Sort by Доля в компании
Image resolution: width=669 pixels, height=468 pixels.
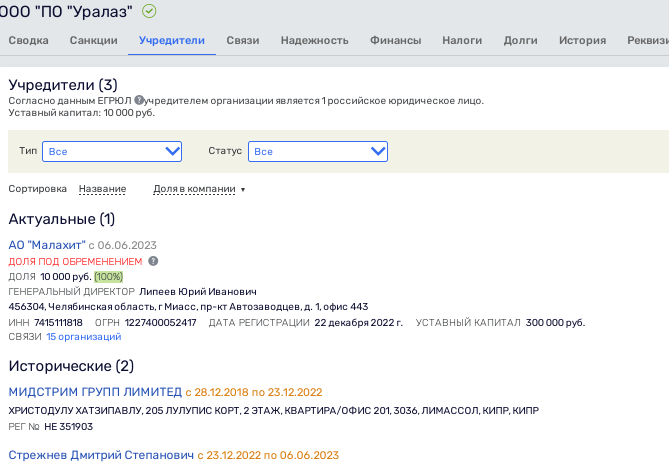195,189
